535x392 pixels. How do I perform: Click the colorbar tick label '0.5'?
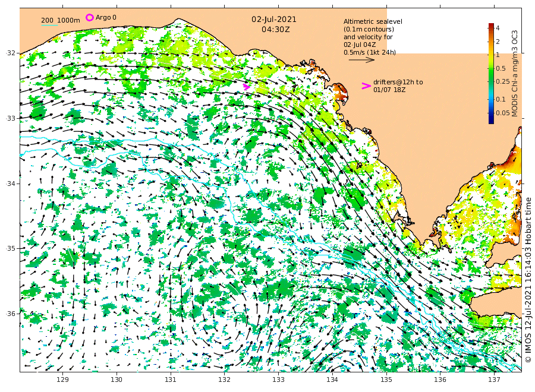pos(501,68)
